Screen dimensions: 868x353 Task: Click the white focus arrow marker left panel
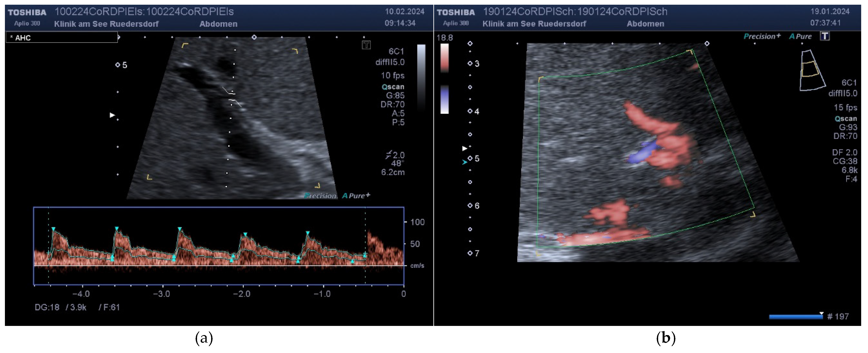(x=112, y=115)
